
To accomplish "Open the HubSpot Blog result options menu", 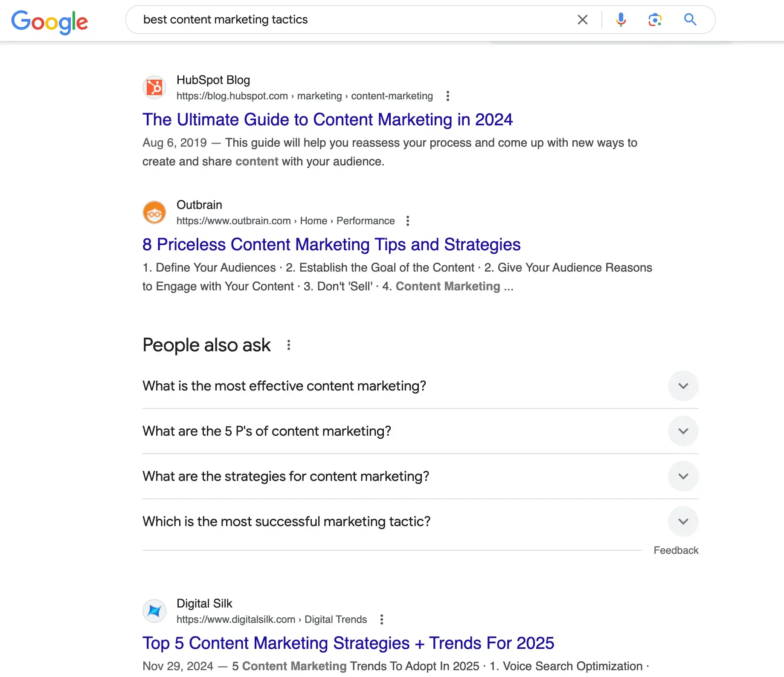I will [x=447, y=96].
